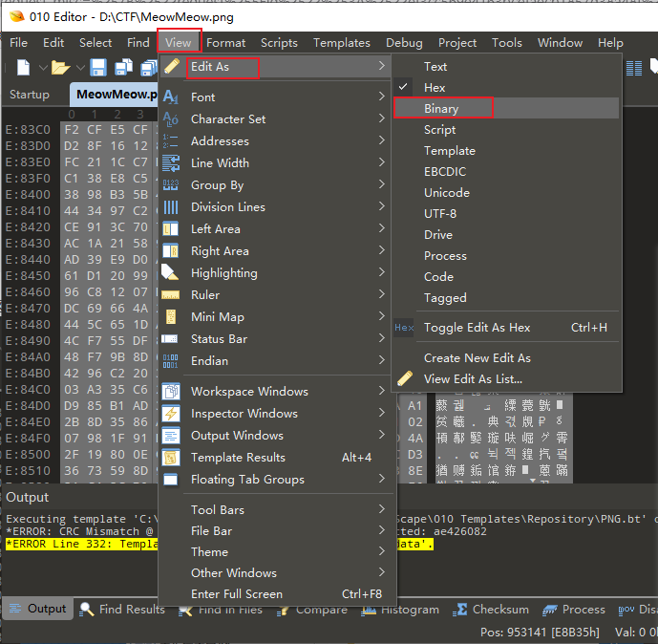Click the Division Lines icon
The height and width of the screenshot is (644, 658).
170,207
